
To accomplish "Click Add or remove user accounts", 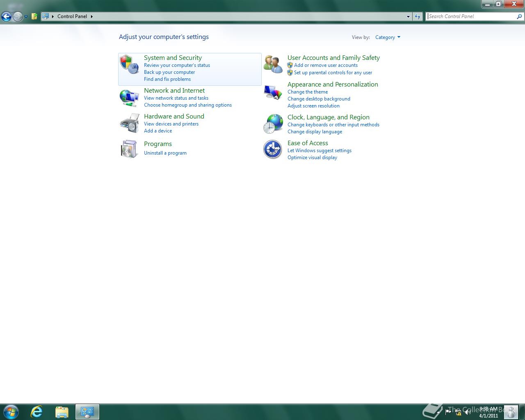I will pos(326,65).
